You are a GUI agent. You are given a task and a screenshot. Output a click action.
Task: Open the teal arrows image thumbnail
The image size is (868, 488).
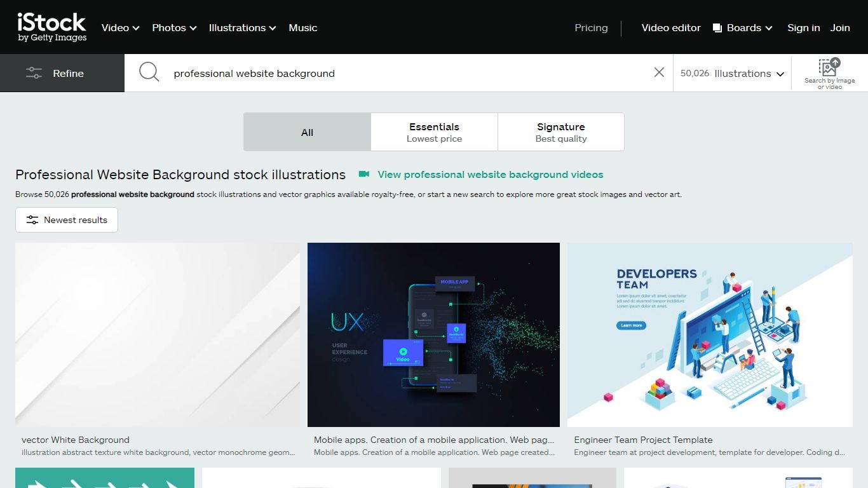point(105,478)
